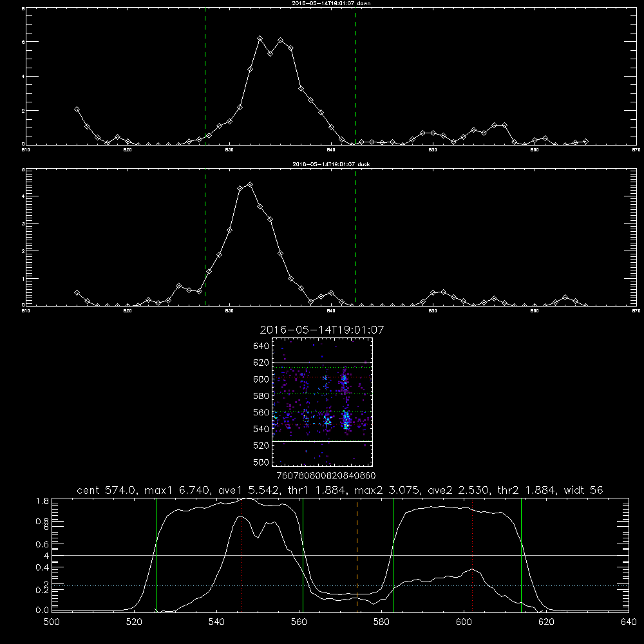Click the green solid line near 525 in bottom plot
Image resolution: width=644 pixels, height=644 pixels.
156,555
